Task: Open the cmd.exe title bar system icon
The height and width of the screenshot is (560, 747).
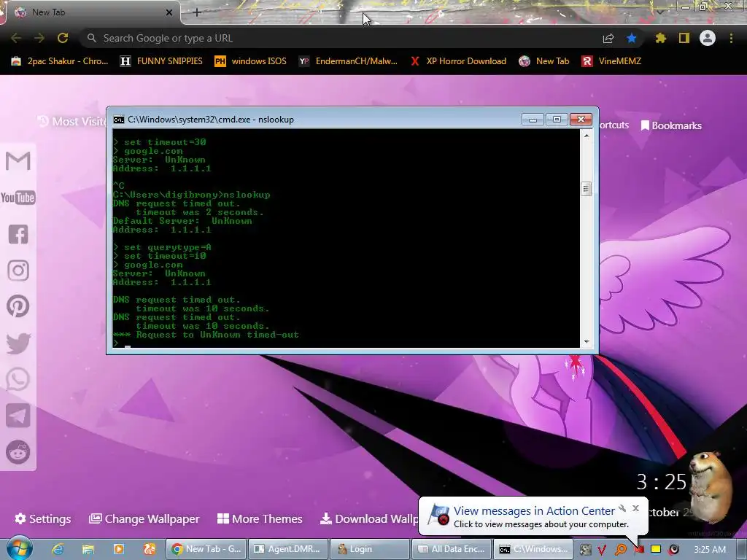Action: click(119, 120)
